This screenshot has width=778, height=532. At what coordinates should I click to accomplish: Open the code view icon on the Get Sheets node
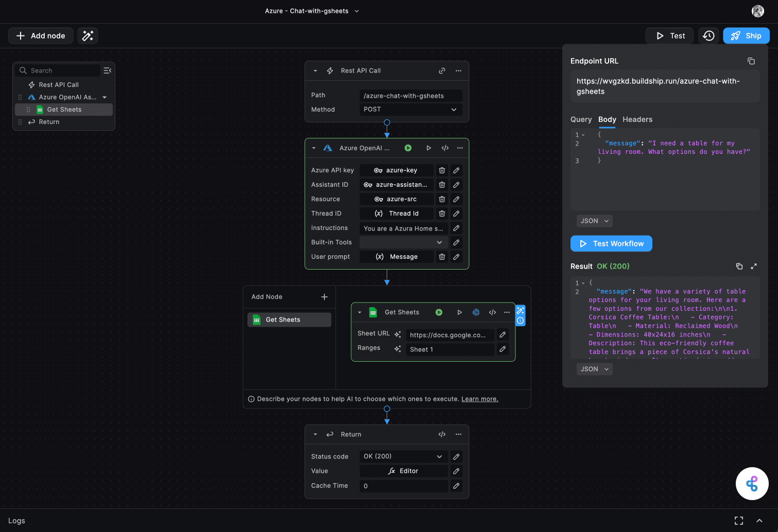click(x=492, y=312)
